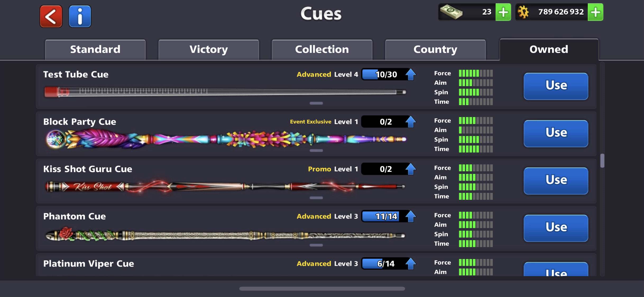Use the Test Tube Cue
644x297 pixels.
point(556,86)
